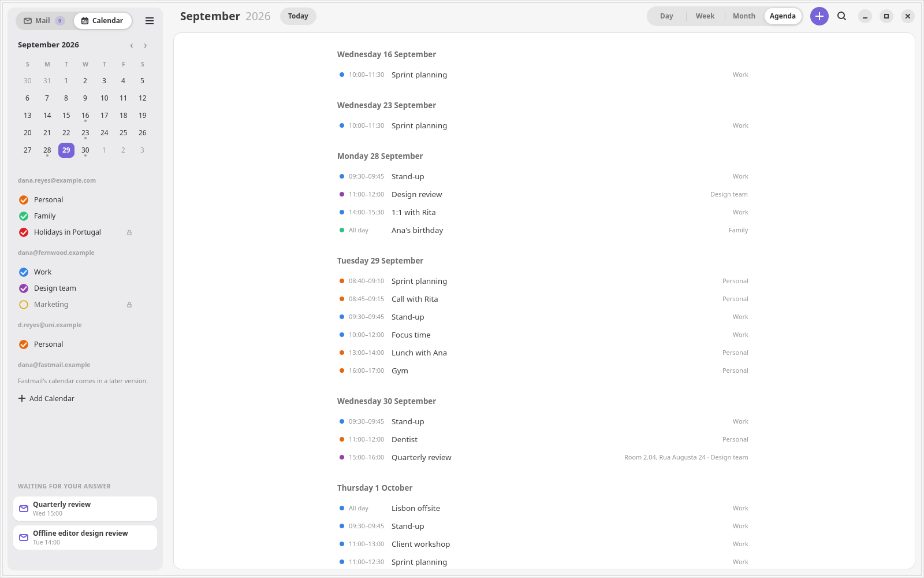Open Client workshop event
The width and height of the screenshot is (924, 578).
pyautogui.click(x=543, y=544)
